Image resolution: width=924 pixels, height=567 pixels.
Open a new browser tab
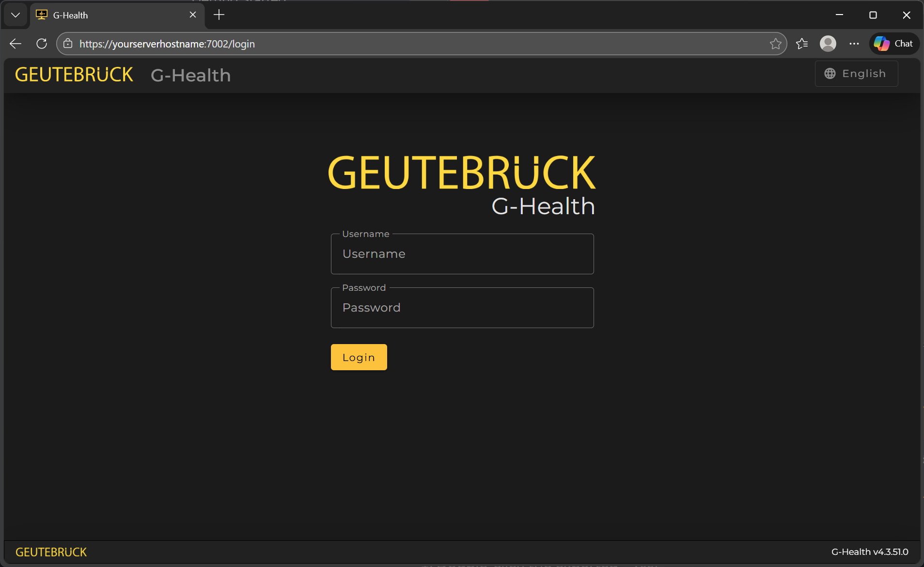(219, 15)
